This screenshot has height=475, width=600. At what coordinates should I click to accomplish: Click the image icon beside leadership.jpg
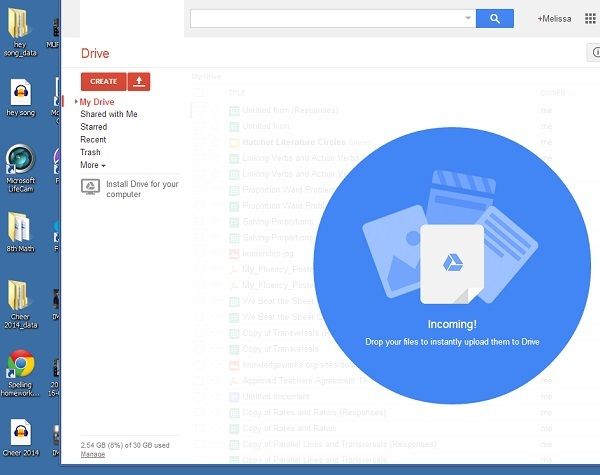(234, 254)
